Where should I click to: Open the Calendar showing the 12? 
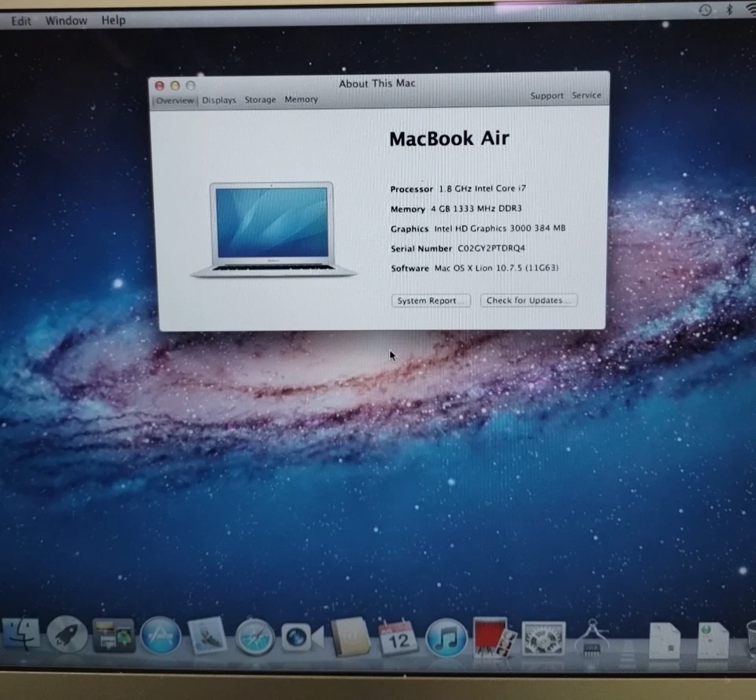[398, 639]
